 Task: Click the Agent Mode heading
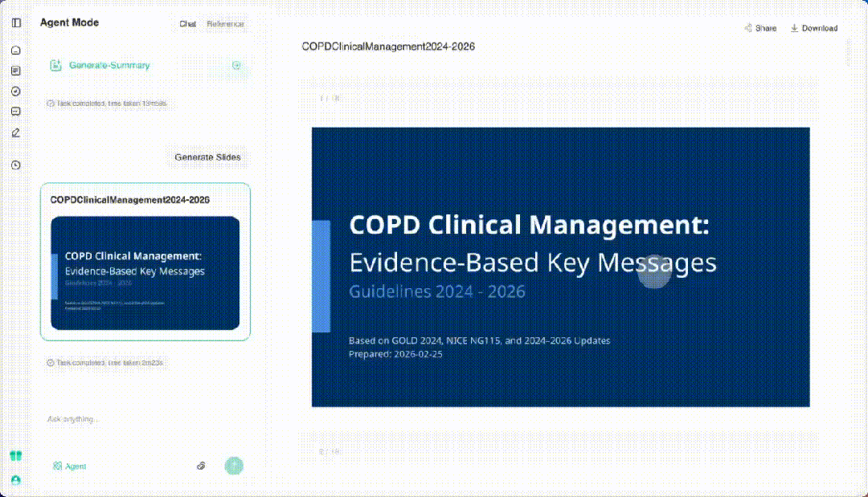click(70, 22)
